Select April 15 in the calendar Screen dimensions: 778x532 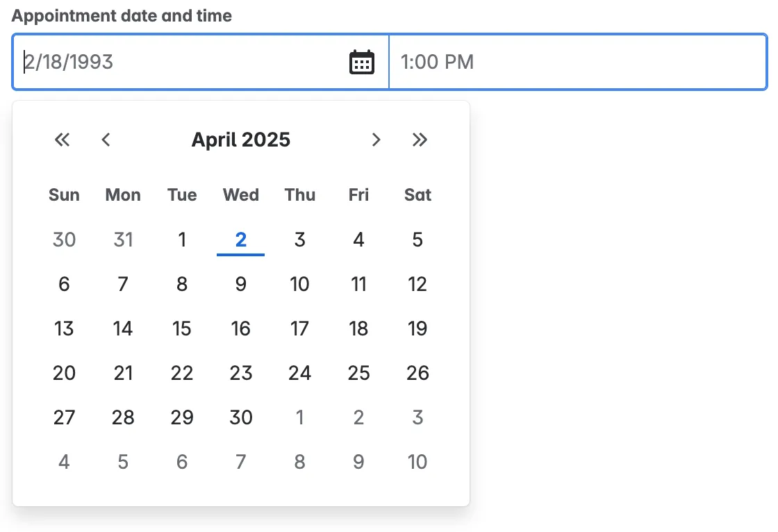click(182, 329)
